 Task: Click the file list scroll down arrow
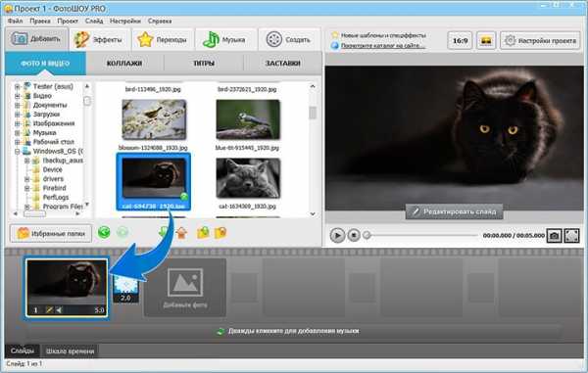tap(313, 213)
